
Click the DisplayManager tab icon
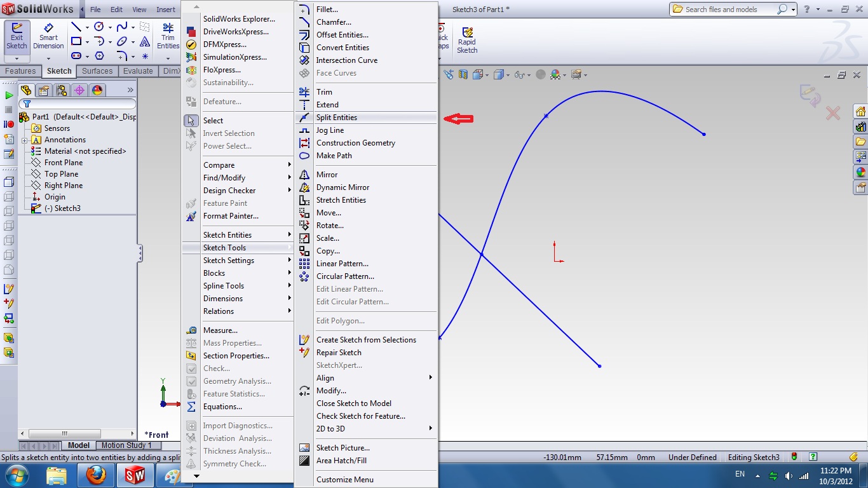pos(97,90)
